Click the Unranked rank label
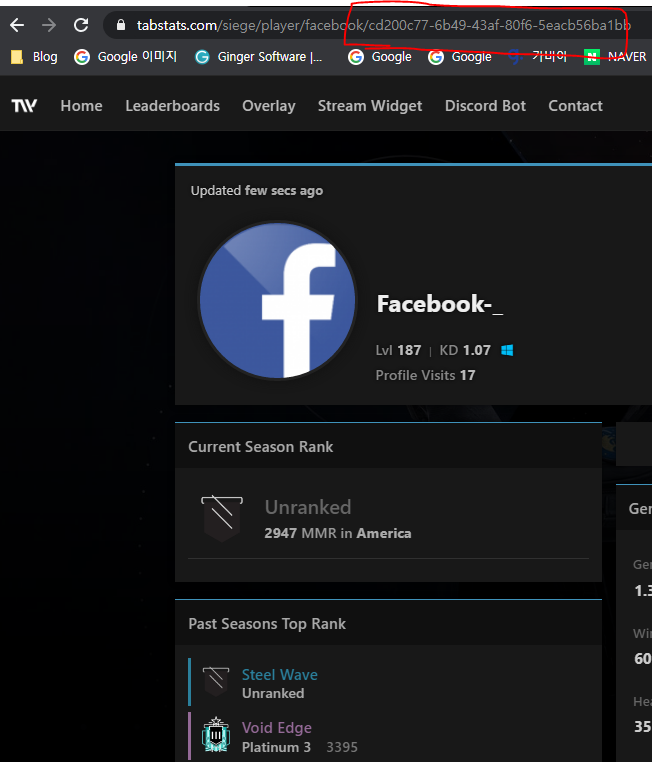 coord(308,507)
